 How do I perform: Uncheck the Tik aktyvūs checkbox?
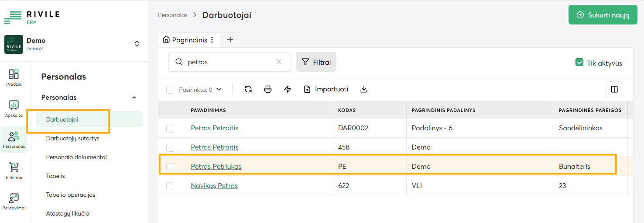point(579,63)
